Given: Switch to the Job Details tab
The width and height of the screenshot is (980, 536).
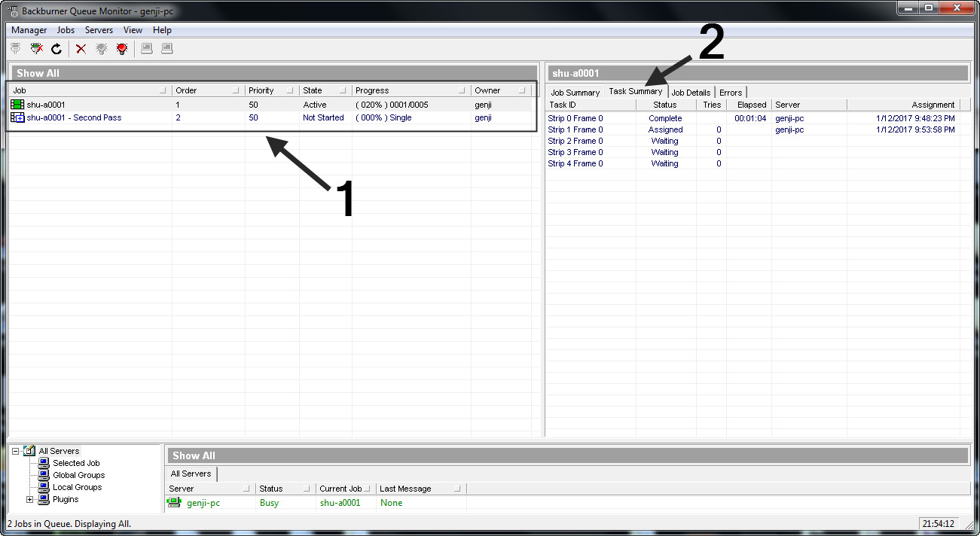Looking at the screenshot, I should pyautogui.click(x=691, y=93).
